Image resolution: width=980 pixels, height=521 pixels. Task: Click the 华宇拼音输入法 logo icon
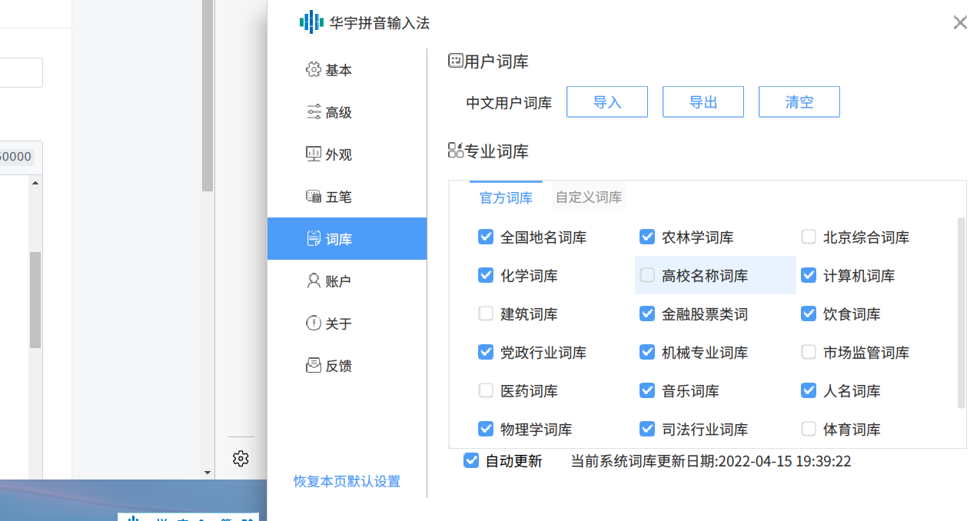311,22
